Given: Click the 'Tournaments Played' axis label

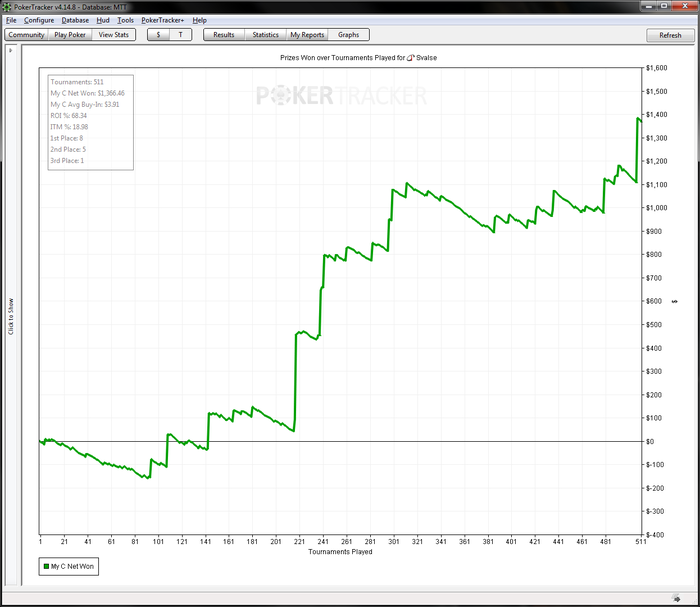Looking at the screenshot, I should point(340,552).
